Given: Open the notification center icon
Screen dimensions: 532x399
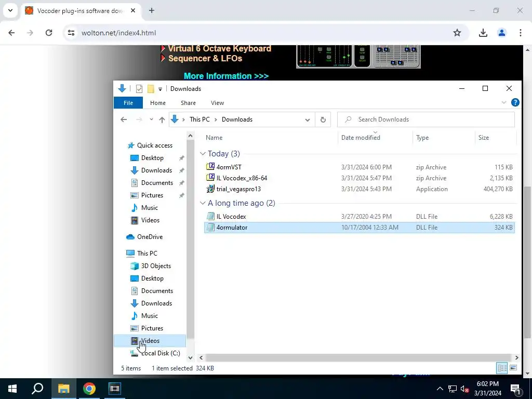Looking at the screenshot, I should pyautogui.click(x=515, y=389).
